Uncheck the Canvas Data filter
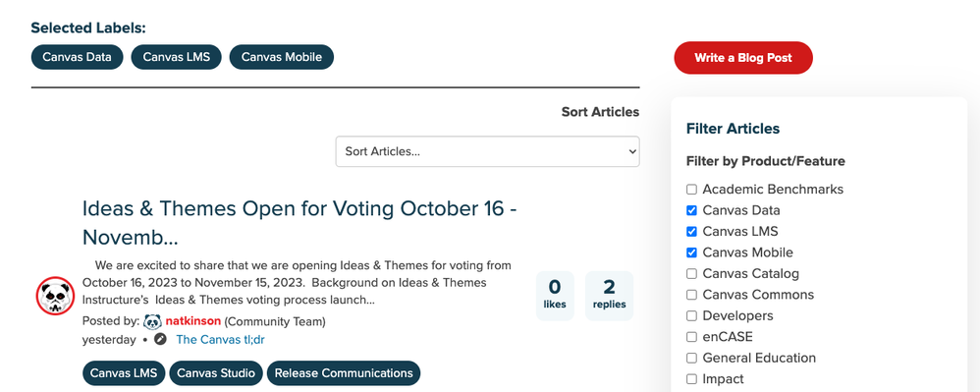Image resolution: width=980 pixels, height=392 pixels. [691, 210]
